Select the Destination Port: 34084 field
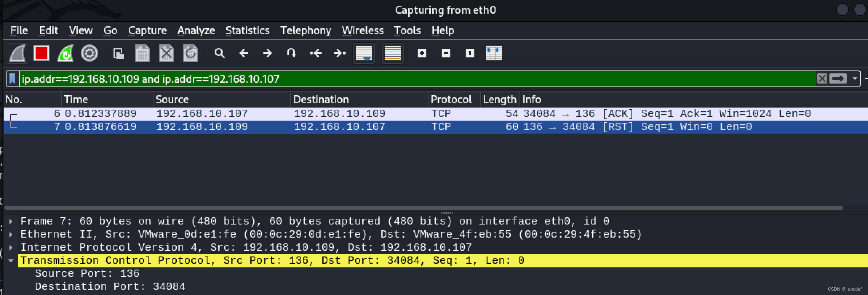The width and height of the screenshot is (868, 295). [110, 287]
